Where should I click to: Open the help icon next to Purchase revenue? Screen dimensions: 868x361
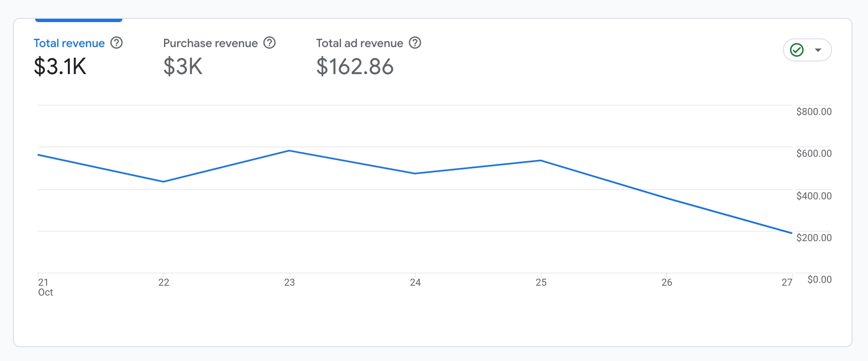point(270,43)
